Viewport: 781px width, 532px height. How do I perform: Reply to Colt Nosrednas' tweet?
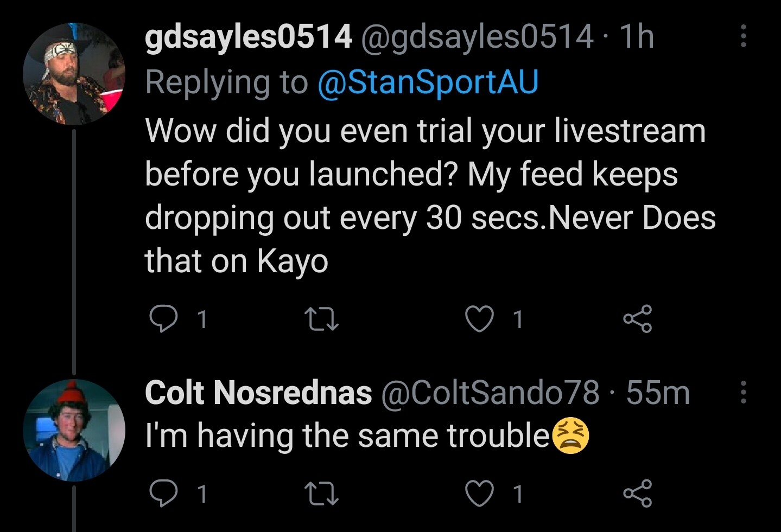[163, 493]
